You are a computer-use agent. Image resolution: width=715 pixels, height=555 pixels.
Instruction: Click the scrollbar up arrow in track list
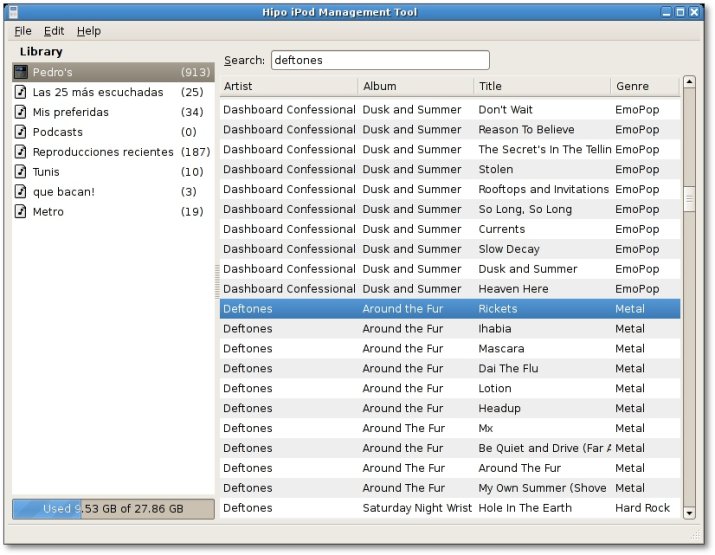tap(689, 82)
